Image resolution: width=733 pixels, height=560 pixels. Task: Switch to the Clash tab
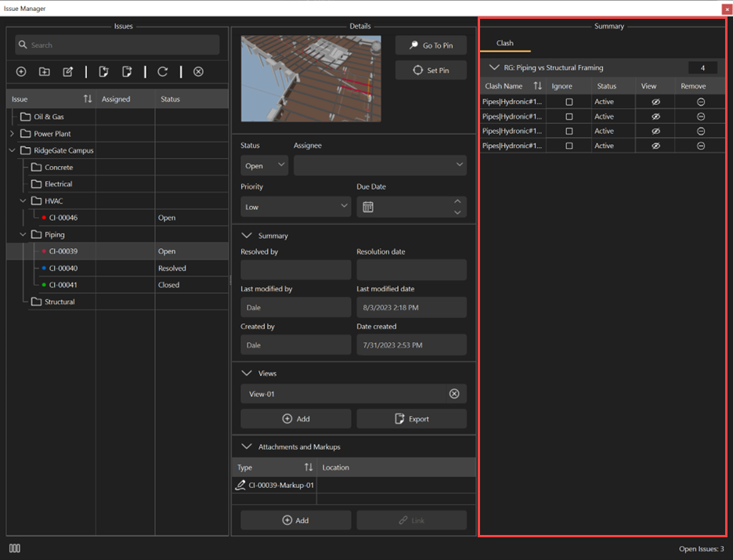[x=505, y=43]
